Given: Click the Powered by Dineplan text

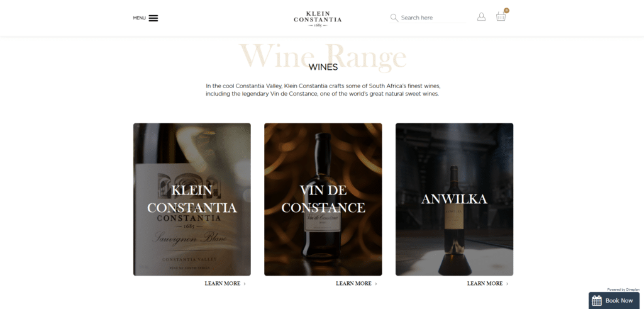Looking at the screenshot, I should point(623,289).
